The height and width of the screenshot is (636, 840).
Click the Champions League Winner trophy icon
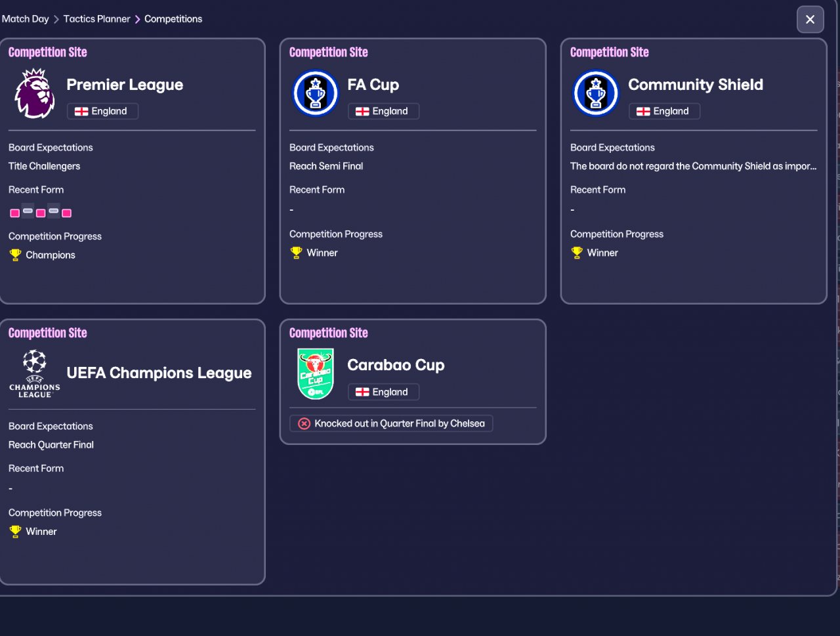tap(15, 532)
